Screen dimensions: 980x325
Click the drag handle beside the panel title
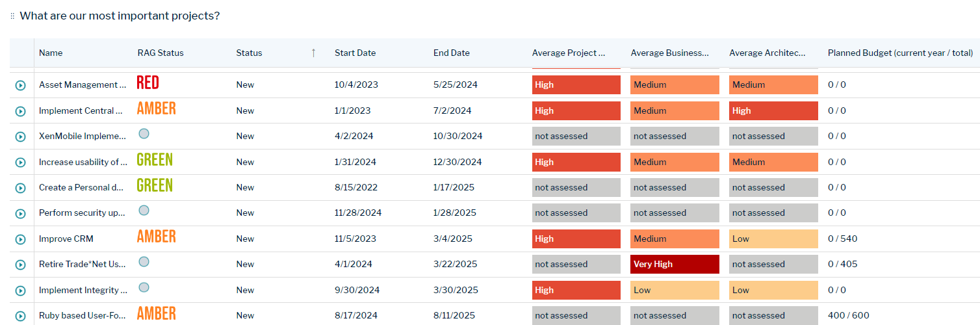tap(12, 16)
